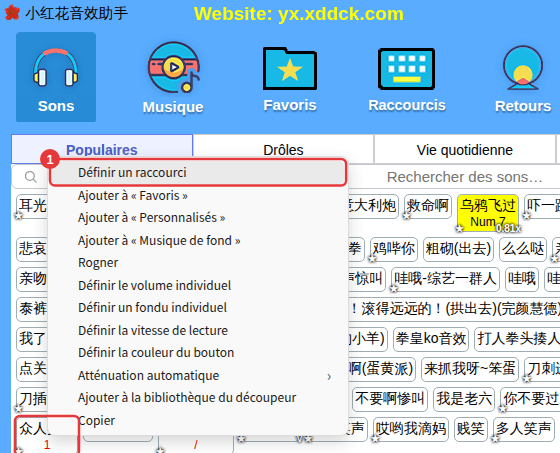The image size is (560, 453).
Task: Play the 悲哀 sound
Action: tap(32, 249)
